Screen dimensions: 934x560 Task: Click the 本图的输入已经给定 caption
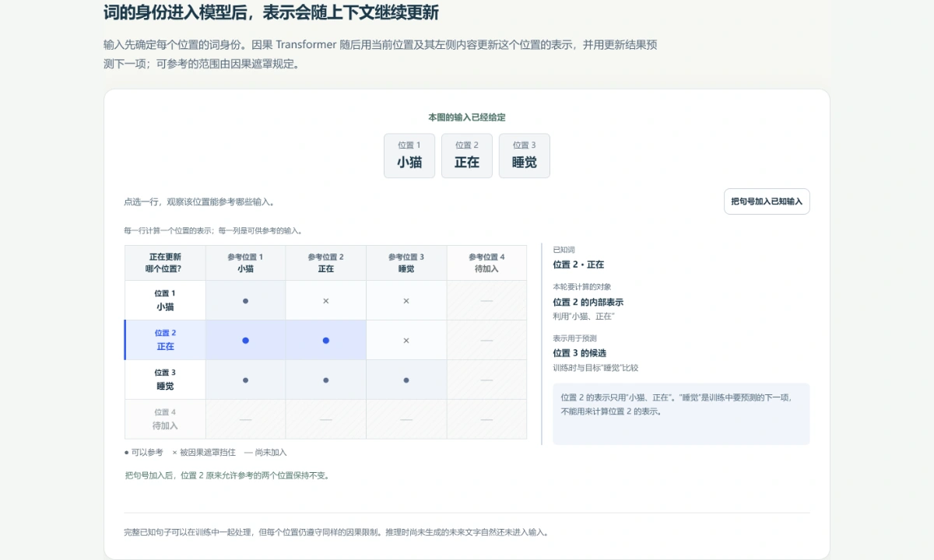467,117
